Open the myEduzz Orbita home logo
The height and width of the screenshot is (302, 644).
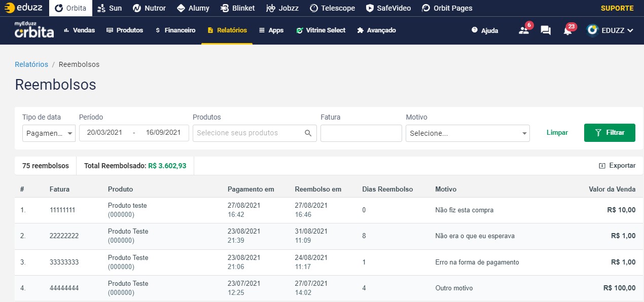(x=34, y=30)
